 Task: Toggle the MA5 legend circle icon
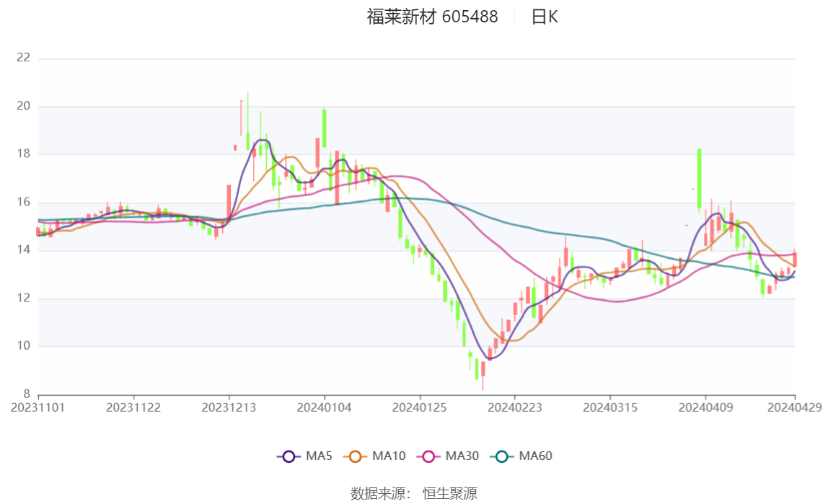[x=289, y=456]
